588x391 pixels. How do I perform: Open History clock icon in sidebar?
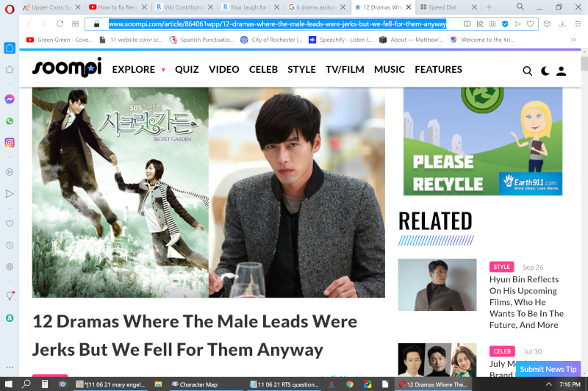pyautogui.click(x=10, y=245)
